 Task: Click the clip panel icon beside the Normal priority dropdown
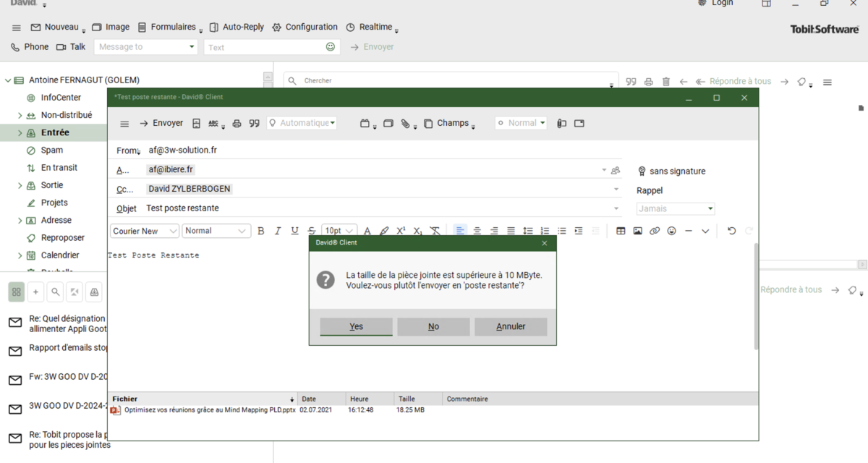pyautogui.click(x=561, y=124)
